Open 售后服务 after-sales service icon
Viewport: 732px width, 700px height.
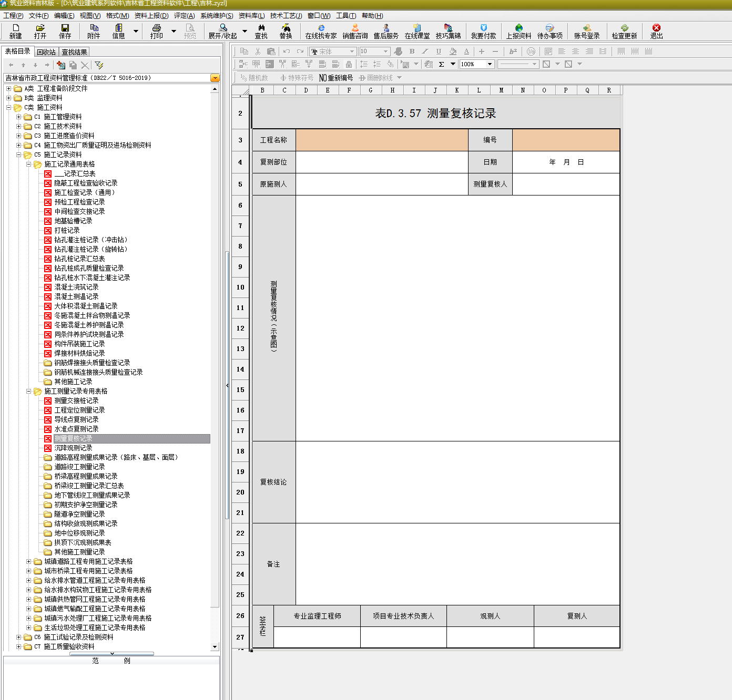pos(387,31)
